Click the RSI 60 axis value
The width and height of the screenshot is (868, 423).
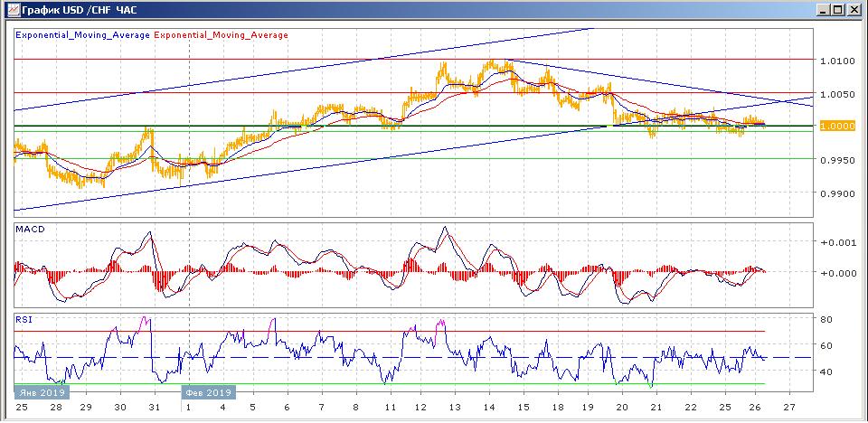(826, 345)
